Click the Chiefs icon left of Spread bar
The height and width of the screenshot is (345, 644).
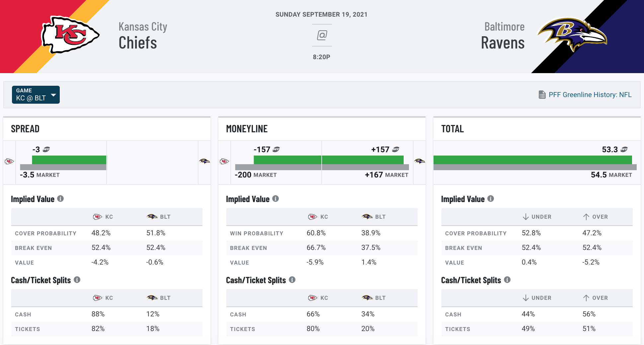tap(9, 161)
